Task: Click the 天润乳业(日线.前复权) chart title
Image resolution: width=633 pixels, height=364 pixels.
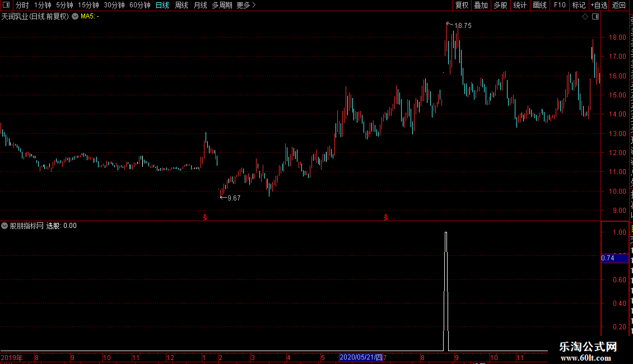Action: point(35,17)
